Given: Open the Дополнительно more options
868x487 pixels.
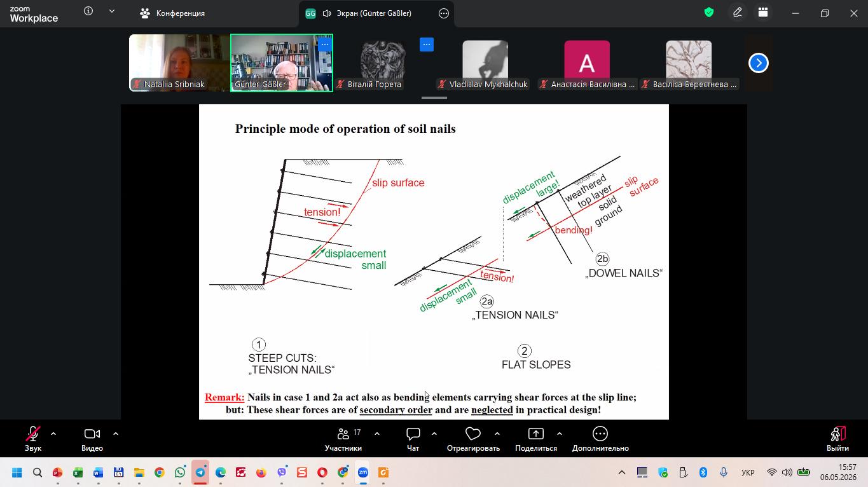Looking at the screenshot, I should point(600,439).
